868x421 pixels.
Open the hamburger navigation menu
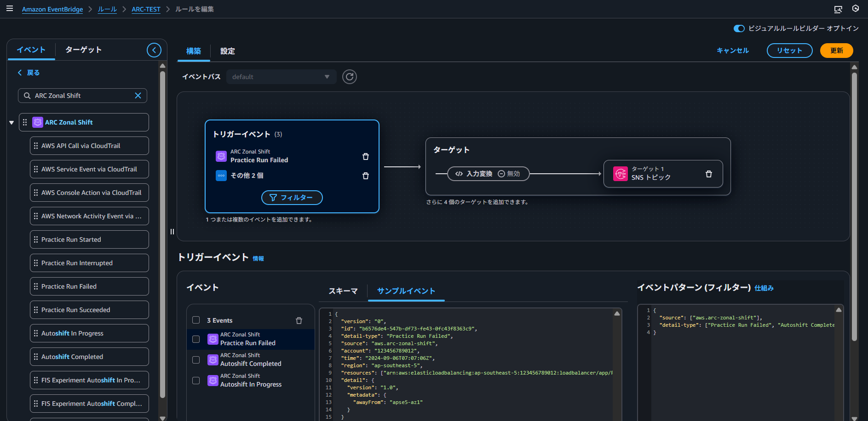[9, 9]
